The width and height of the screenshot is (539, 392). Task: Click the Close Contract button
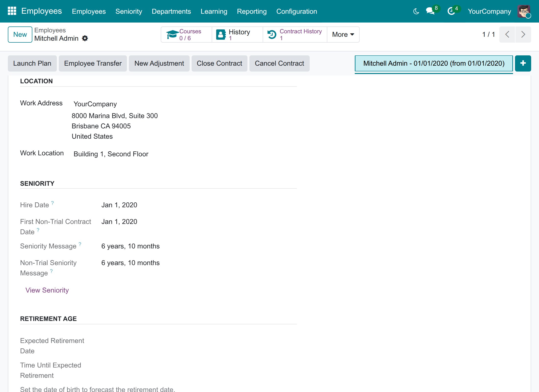[220, 63]
